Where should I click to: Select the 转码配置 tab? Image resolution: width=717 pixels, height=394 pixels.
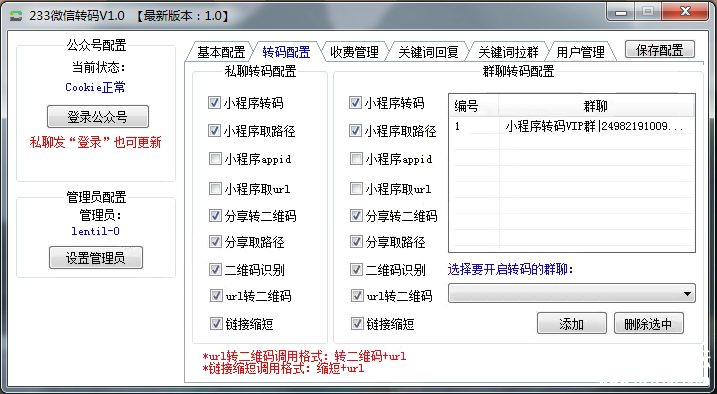[286, 51]
